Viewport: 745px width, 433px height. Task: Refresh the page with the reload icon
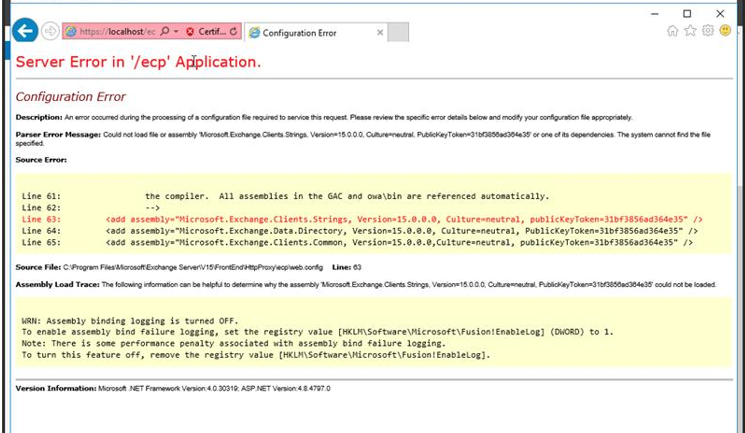click(x=233, y=32)
